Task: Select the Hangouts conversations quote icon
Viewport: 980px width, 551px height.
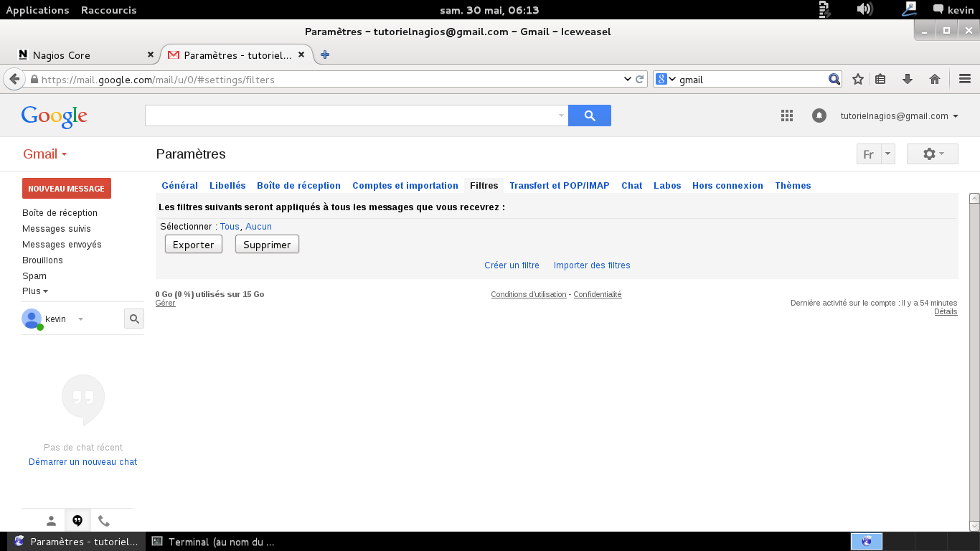Action: 77,521
